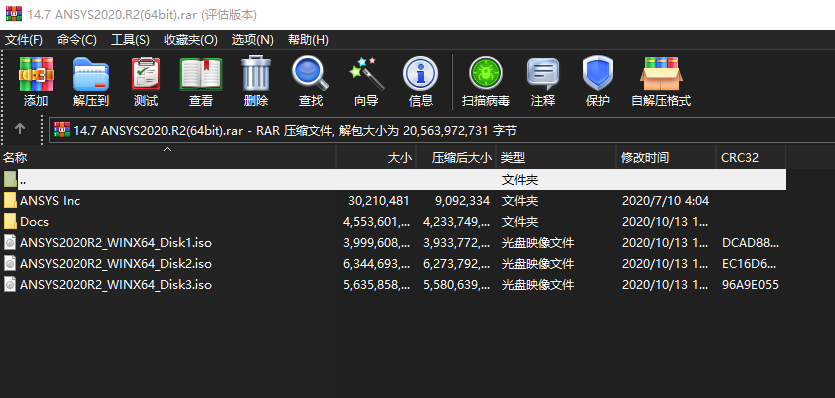Click the RAR icon in the address bar
Viewport: 835px width, 398px height.
62,129
